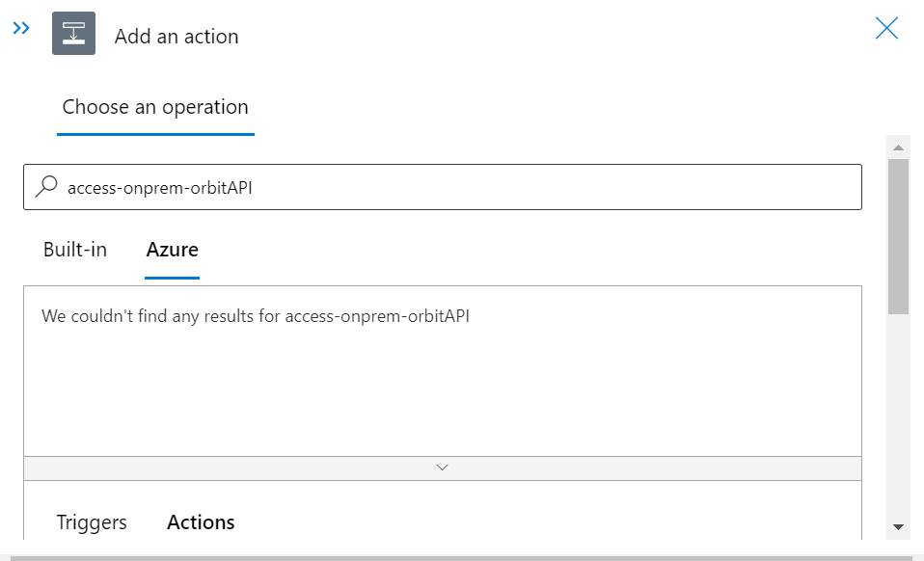Switch to the Triggers tab
Viewport: 924px width, 561px height.
[92, 521]
